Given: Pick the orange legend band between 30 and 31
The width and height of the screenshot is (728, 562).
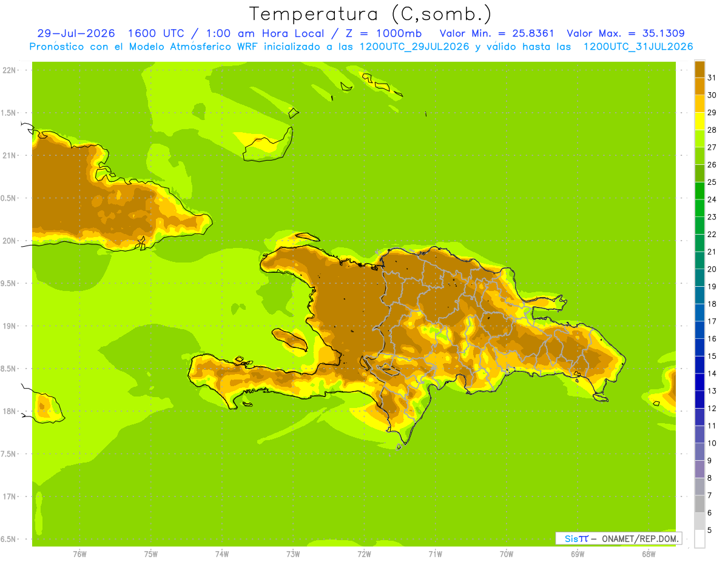Looking at the screenshot, I should pos(699,86).
